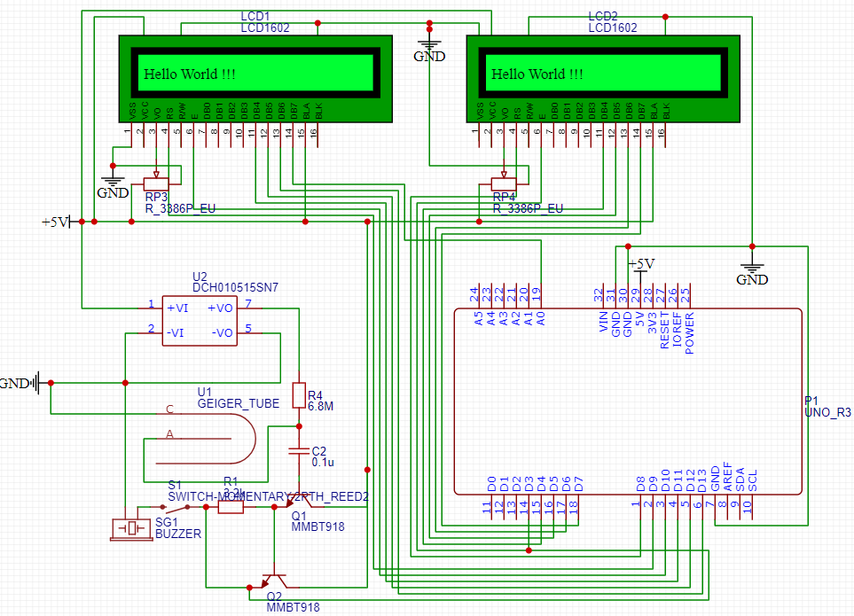Select the P1 UNO_R3 board outline
The image size is (854, 616).
pos(627,401)
